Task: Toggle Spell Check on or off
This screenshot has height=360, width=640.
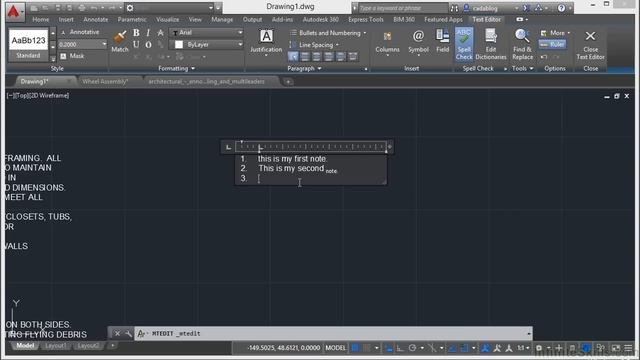Action: point(464,44)
